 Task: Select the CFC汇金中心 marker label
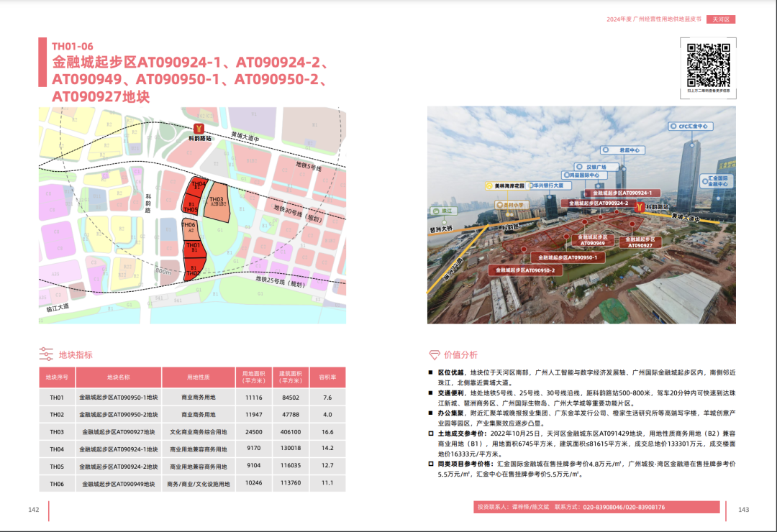pyautogui.click(x=691, y=126)
